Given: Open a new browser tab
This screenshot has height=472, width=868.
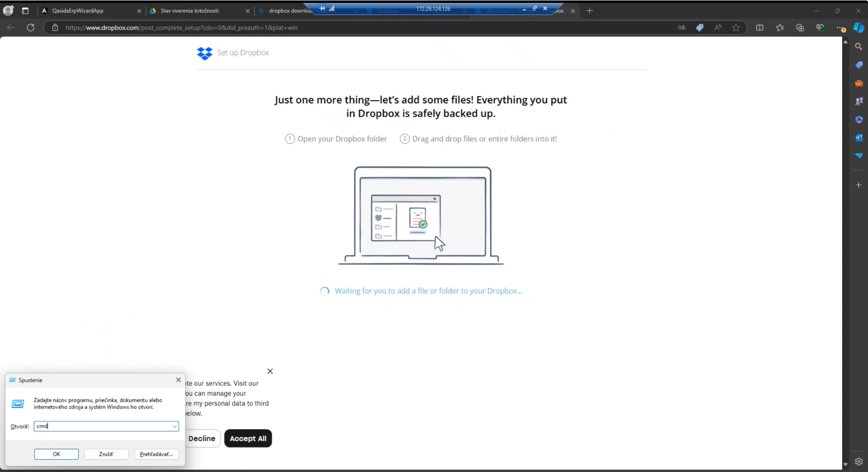Looking at the screenshot, I should tap(590, 11).
